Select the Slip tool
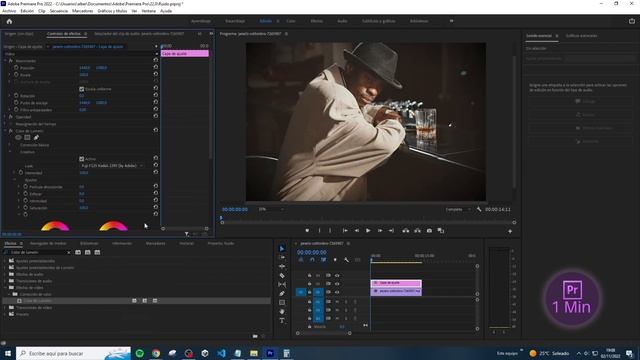Image resolution: width=640 pixels, height=360 pixels. click(282, 284)
